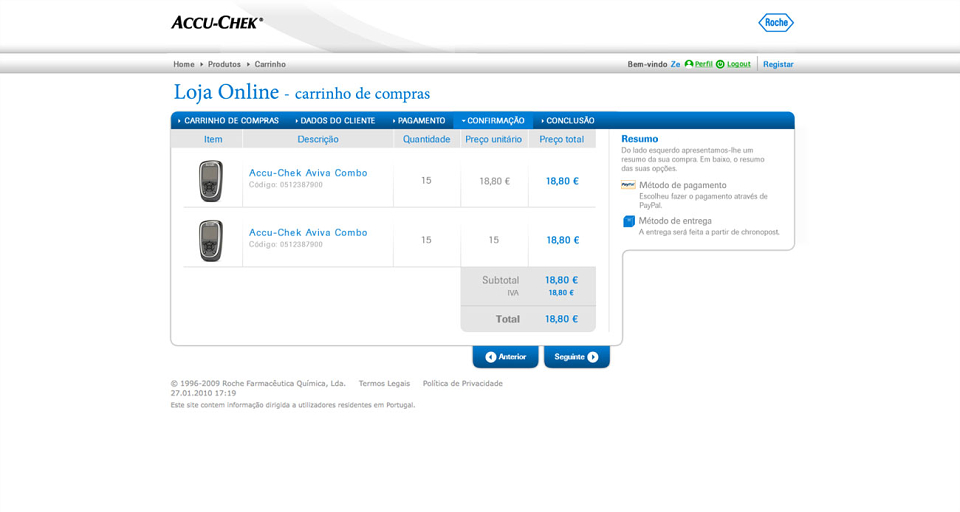
Task: Click the Resumo heading
Action: coord(640,139)
